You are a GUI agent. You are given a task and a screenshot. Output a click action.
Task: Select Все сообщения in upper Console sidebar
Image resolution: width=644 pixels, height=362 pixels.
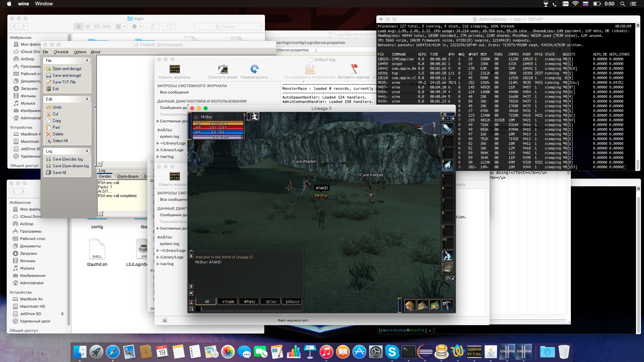click(x=174, y=92)
